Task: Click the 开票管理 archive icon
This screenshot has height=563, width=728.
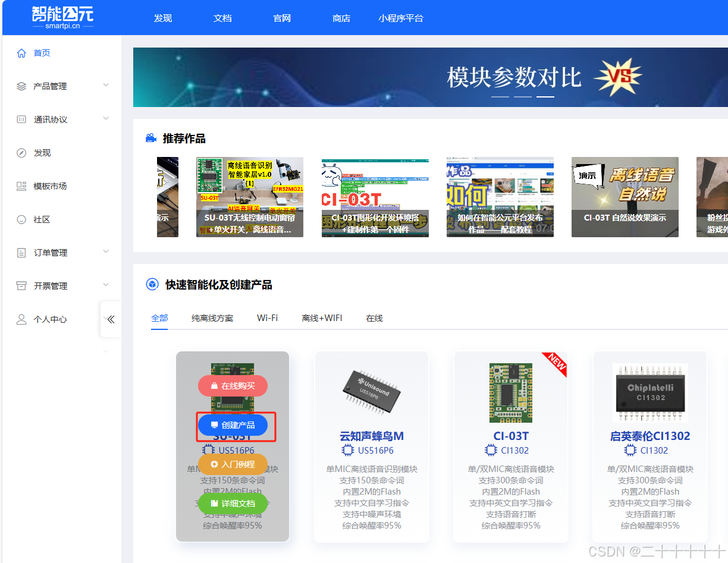Action: pyautogui.click(x=21, y=286)
